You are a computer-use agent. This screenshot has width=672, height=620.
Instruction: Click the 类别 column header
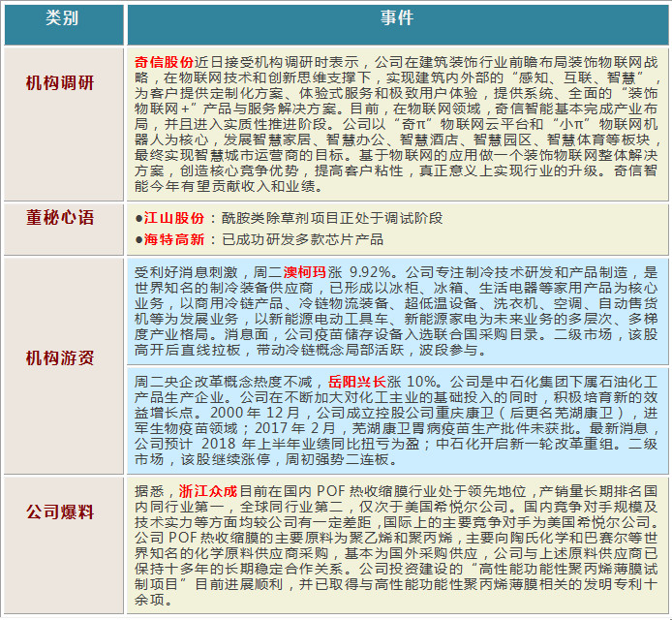62,20
